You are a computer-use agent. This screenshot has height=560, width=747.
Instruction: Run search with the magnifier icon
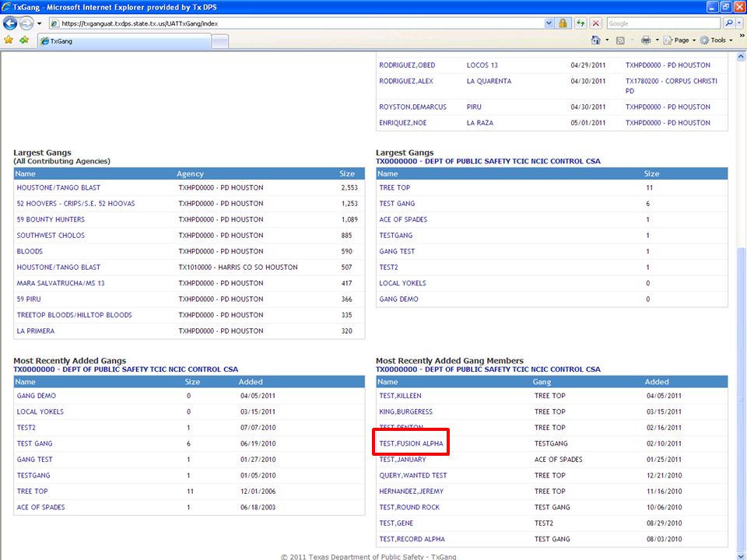coord(728,23)
